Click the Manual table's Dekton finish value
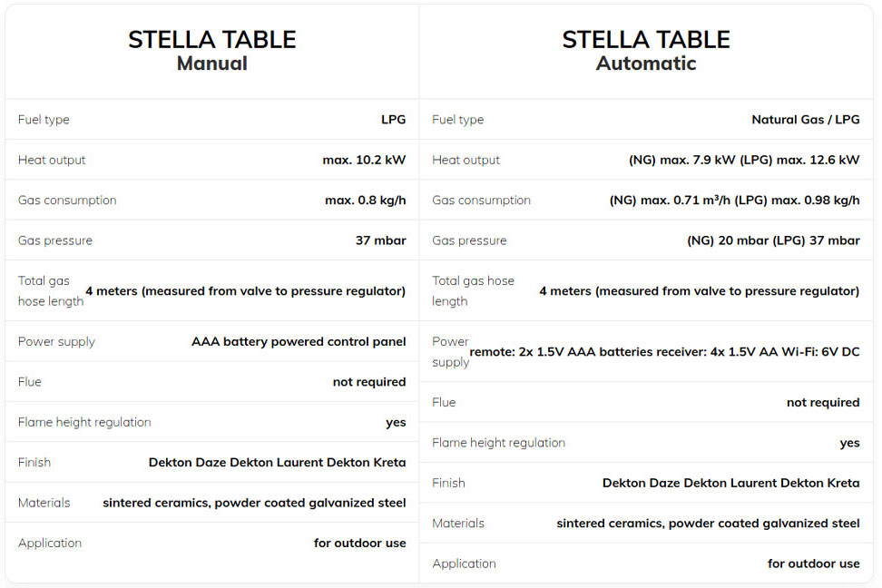882x588 pixels. click(x=277, y=463)
